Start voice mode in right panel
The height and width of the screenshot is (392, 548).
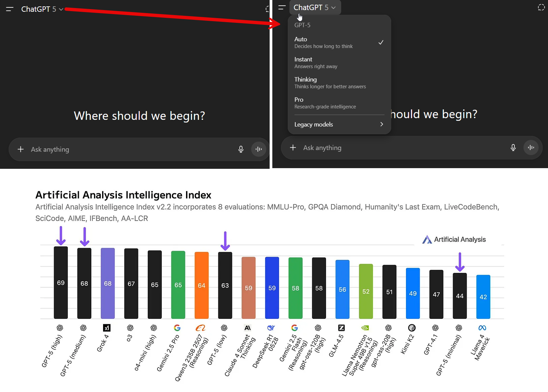pos(531,148)
